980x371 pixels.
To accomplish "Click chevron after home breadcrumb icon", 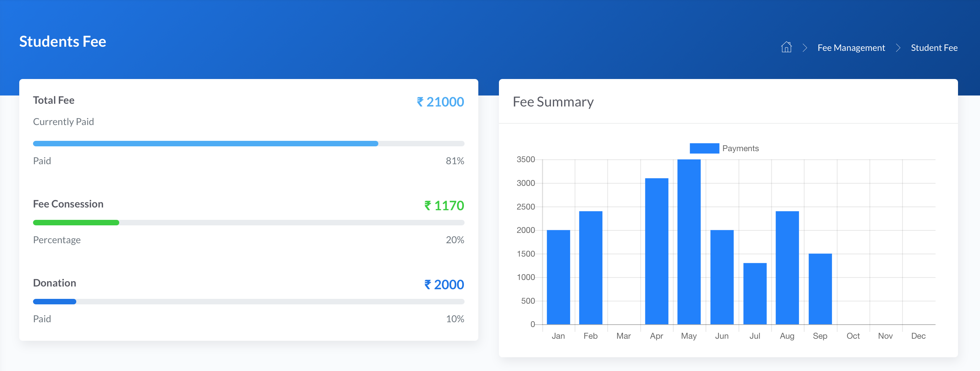I will [805, 47].
